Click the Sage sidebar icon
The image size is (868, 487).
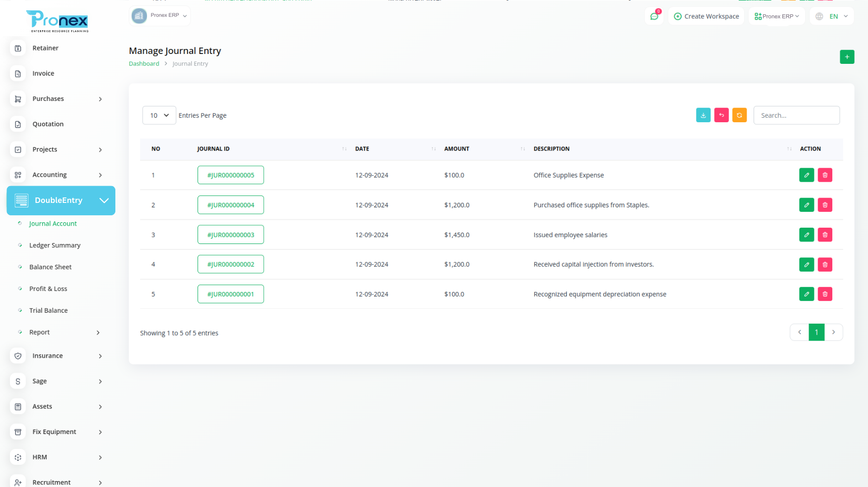click(x=18, y=381)
